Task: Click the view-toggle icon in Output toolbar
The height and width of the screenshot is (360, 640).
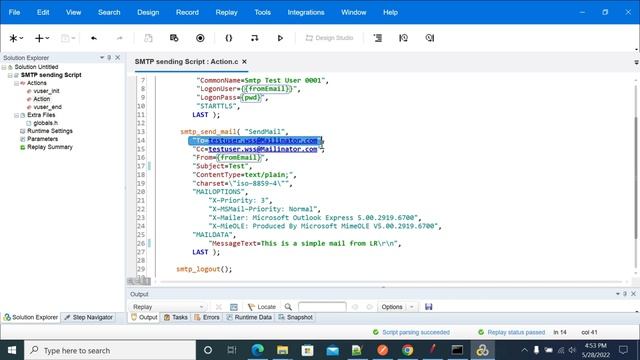Action: 234,307
